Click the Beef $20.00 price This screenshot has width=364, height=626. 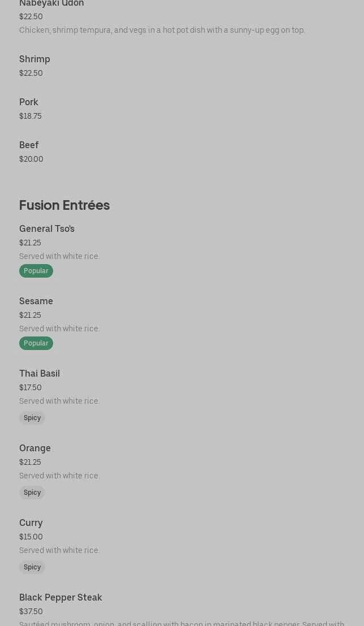point(31,159)
